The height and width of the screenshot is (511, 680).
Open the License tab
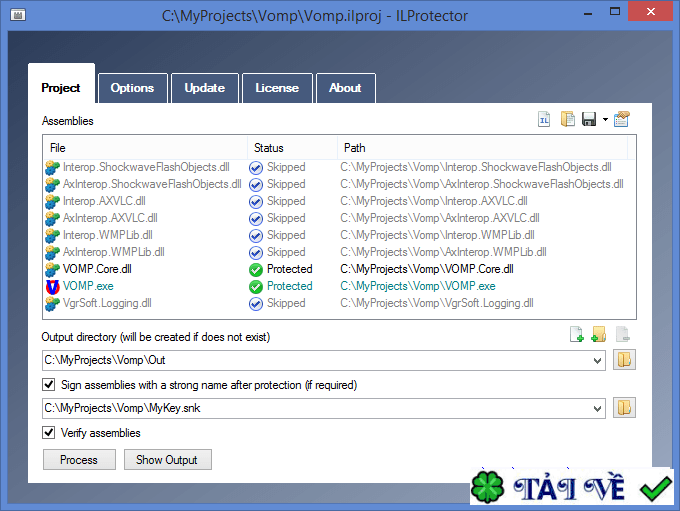(x=277, y=88)
